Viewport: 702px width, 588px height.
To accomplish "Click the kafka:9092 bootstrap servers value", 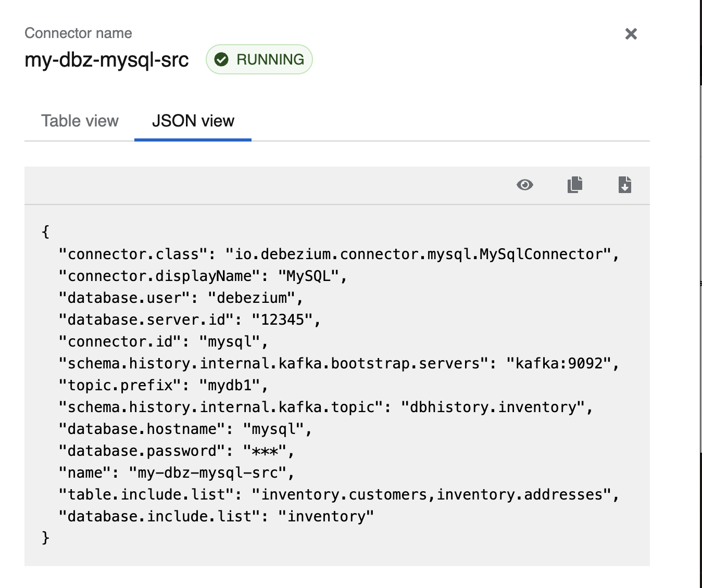I will (559, 363).
